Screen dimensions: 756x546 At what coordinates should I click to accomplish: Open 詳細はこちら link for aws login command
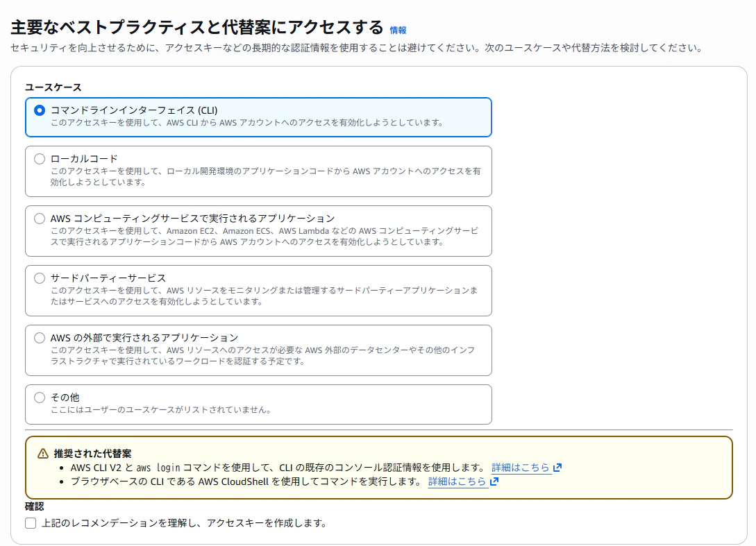pos(521,468)
